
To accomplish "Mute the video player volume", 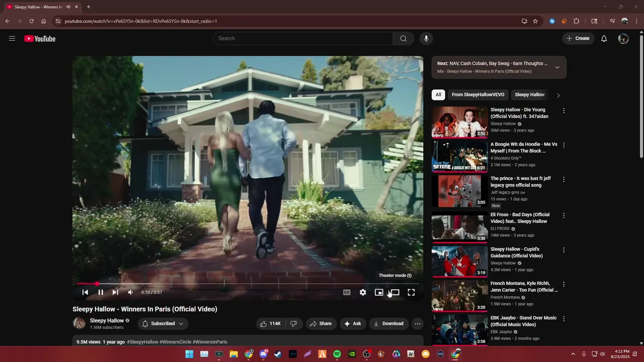I will click(x=130, y=292).
